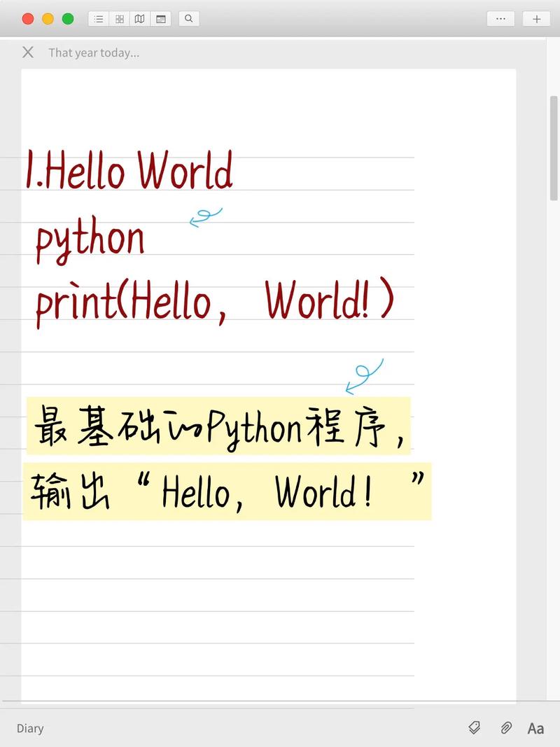Screen dimensions: 560x747
Task: Click the search magnifier icon
Action: coord(188,19)
